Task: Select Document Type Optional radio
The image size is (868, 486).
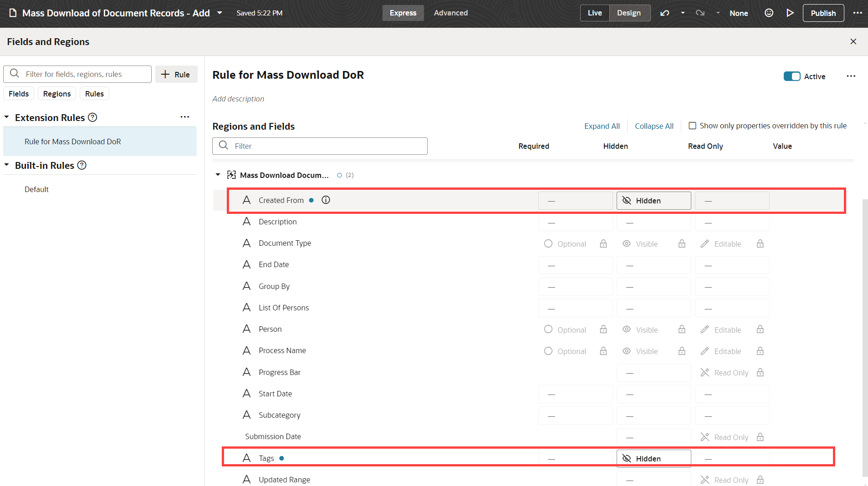Action: [548, 243]
